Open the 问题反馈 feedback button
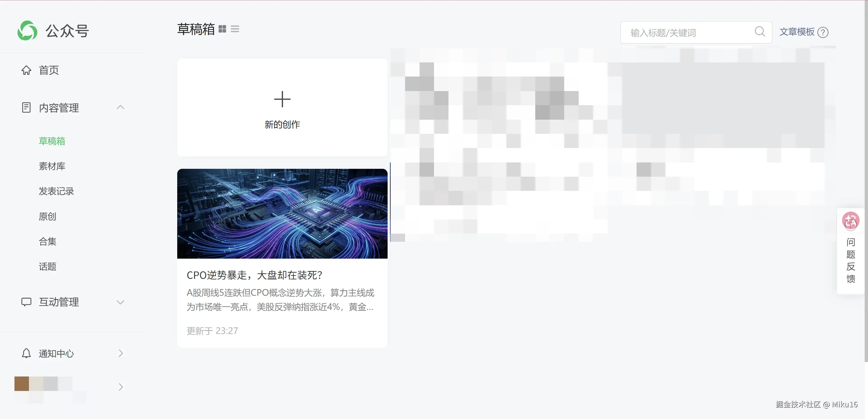The width and height of the screenshot is (868, 419). [x=850, y=260]
